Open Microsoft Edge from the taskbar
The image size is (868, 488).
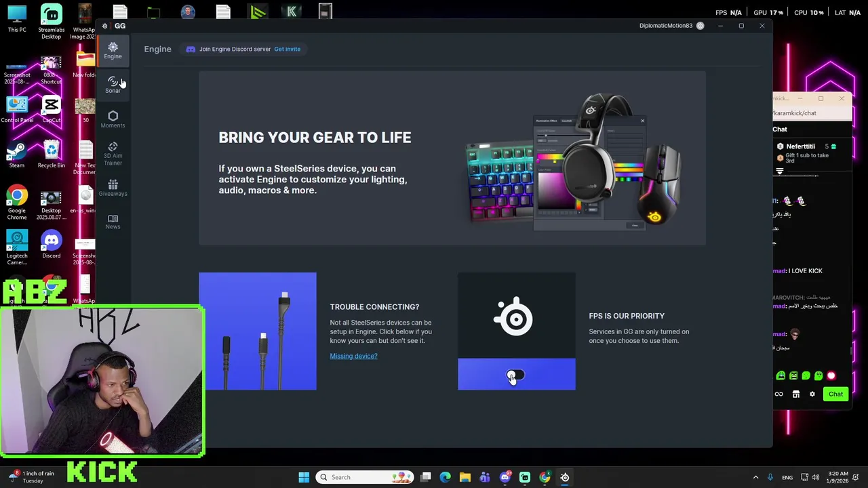445,477
